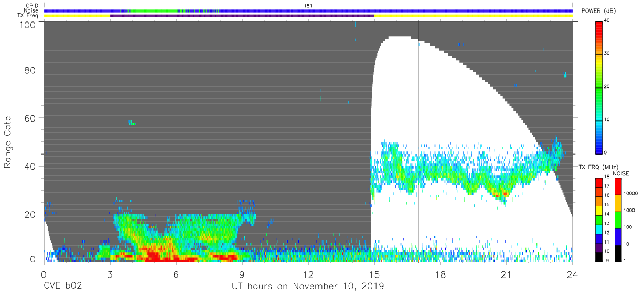This screenshot has height=297, width=644.
Task: Click the x-axis tick label "21"
Action: coord(507,273)
